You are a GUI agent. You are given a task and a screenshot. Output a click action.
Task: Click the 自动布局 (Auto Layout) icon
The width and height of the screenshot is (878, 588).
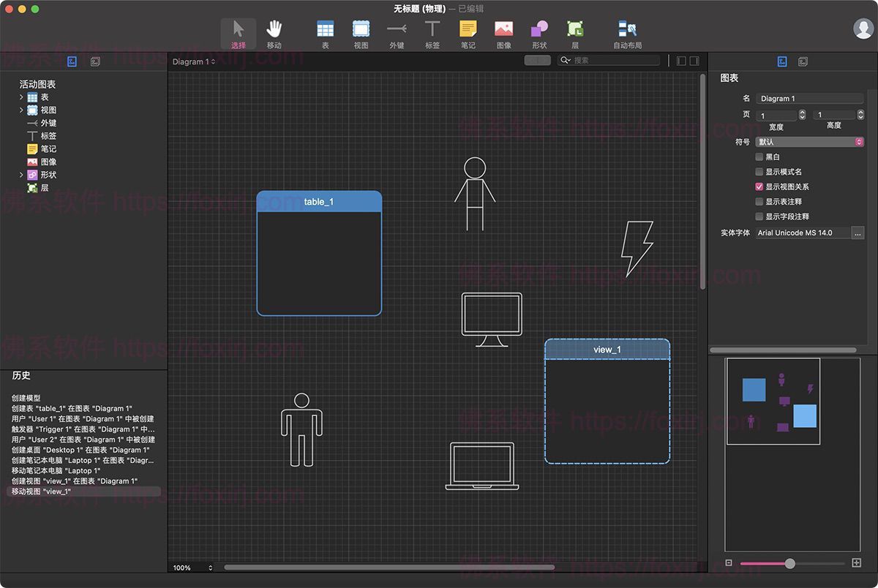point(627,29)
